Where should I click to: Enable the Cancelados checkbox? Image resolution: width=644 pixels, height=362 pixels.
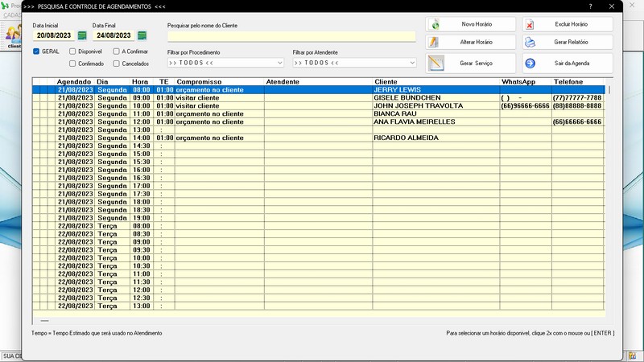pyautogui.click(x=116, y=64)
